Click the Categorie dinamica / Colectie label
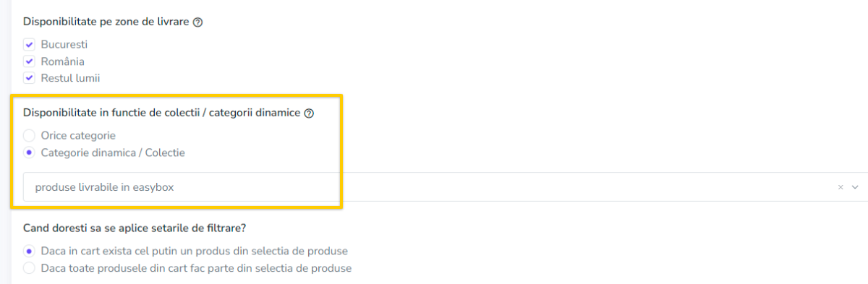The image size is (868, 284). click(113, 152)
